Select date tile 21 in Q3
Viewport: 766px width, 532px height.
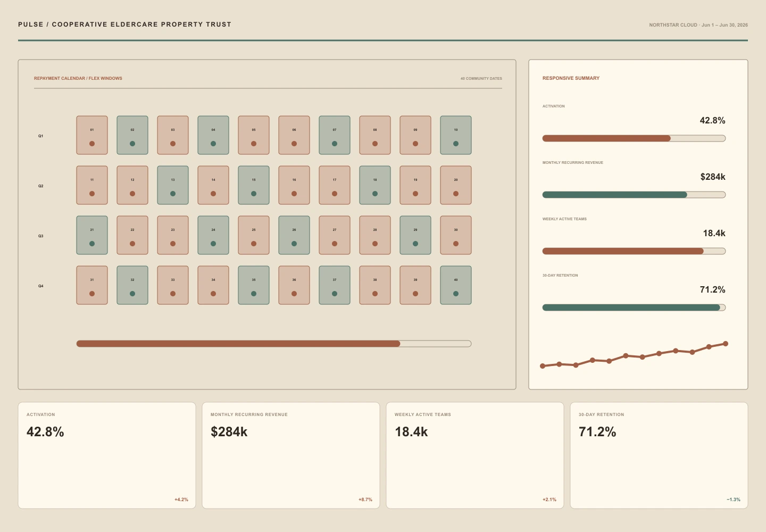pos(92,235)
